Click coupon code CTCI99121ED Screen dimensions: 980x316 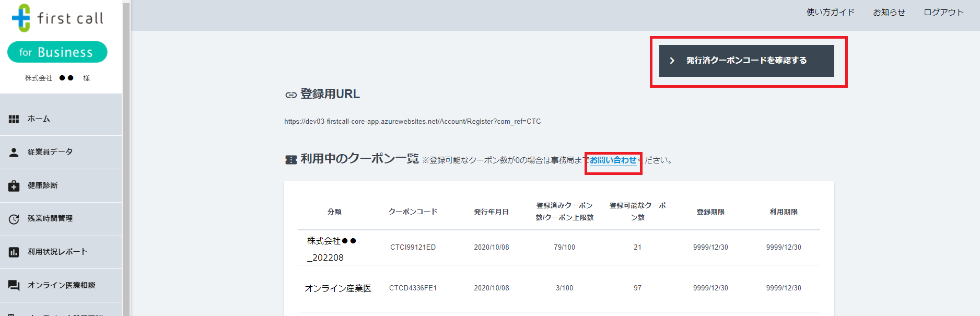pos(413,247)
